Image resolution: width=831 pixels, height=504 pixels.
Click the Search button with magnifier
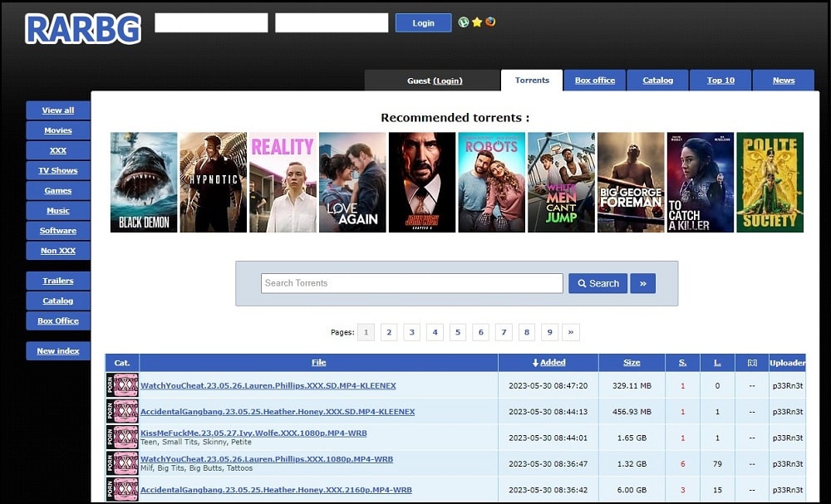coord(597,283)
